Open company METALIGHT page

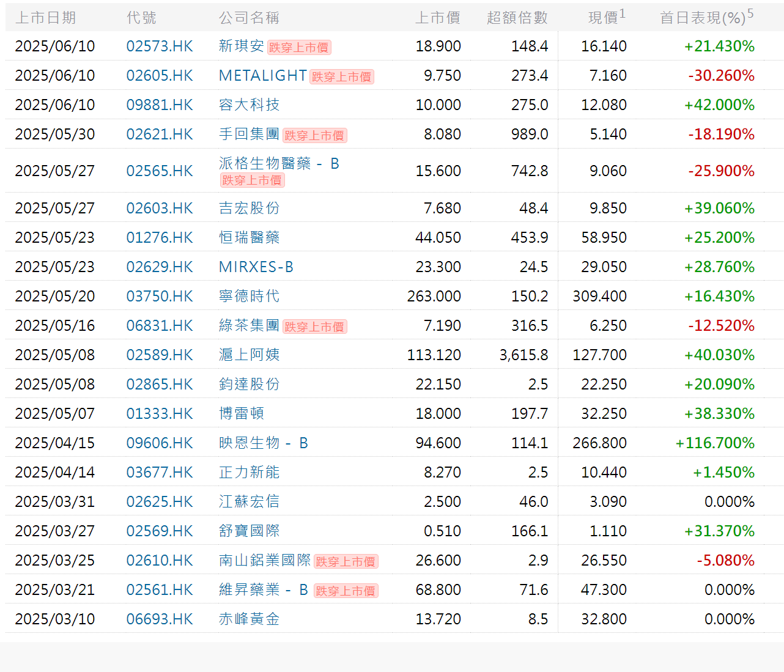click(263, 76)
